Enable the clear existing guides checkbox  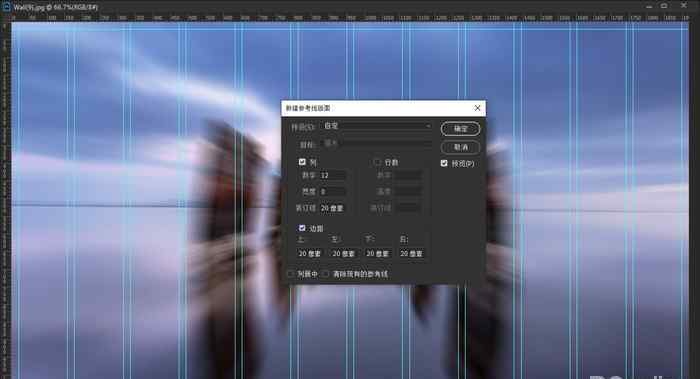coord(326,274)
